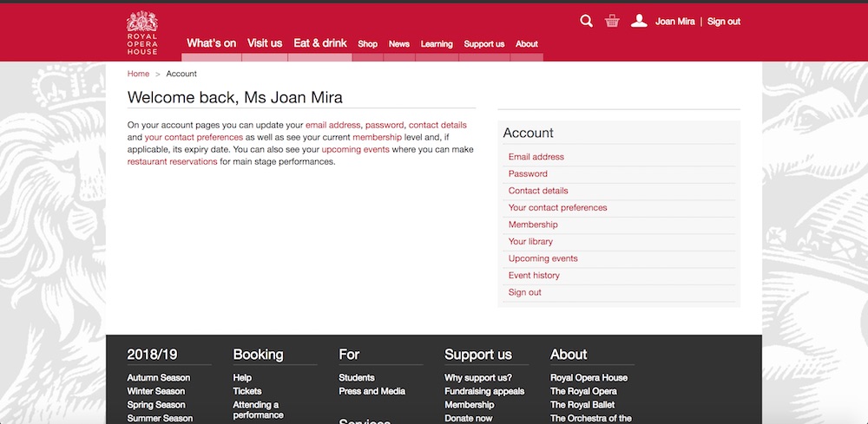868x424 pixels.
Task: Click the inline contact details link
Action: [437, 125]
